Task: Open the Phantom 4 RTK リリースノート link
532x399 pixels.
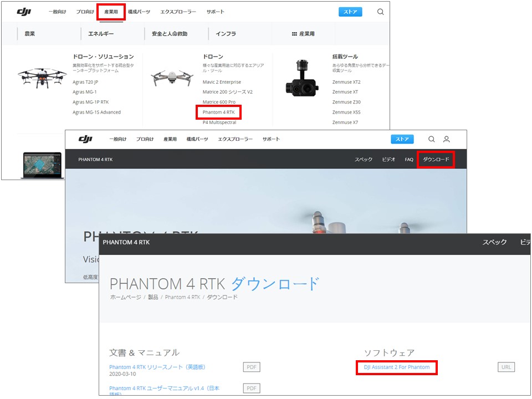Action: (x=157, y=367)
